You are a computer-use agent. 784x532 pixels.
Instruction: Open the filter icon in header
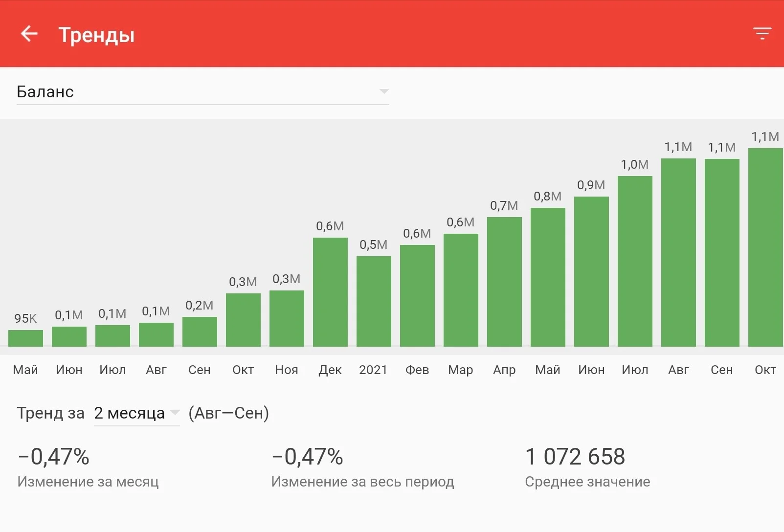tap(762, 33)
